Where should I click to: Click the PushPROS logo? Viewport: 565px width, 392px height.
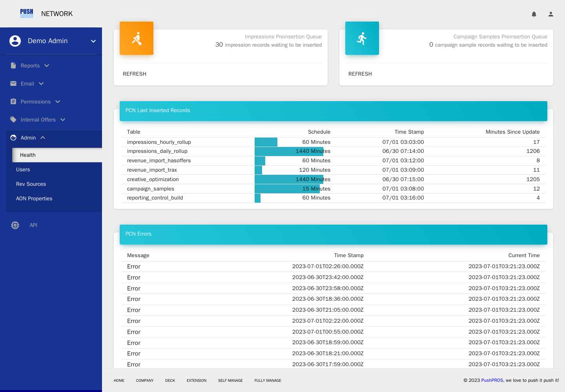tap(27, 14)
